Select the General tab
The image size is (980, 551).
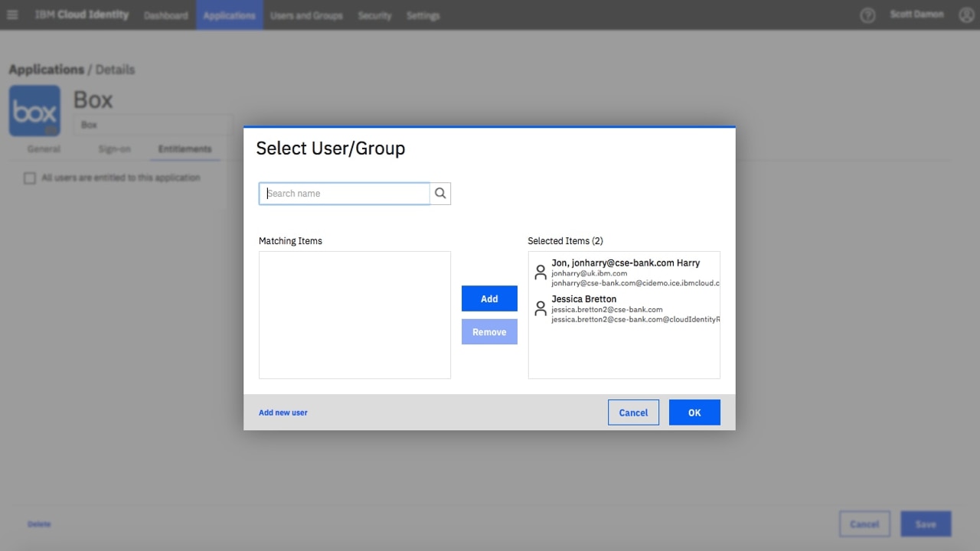coord(44,149)
